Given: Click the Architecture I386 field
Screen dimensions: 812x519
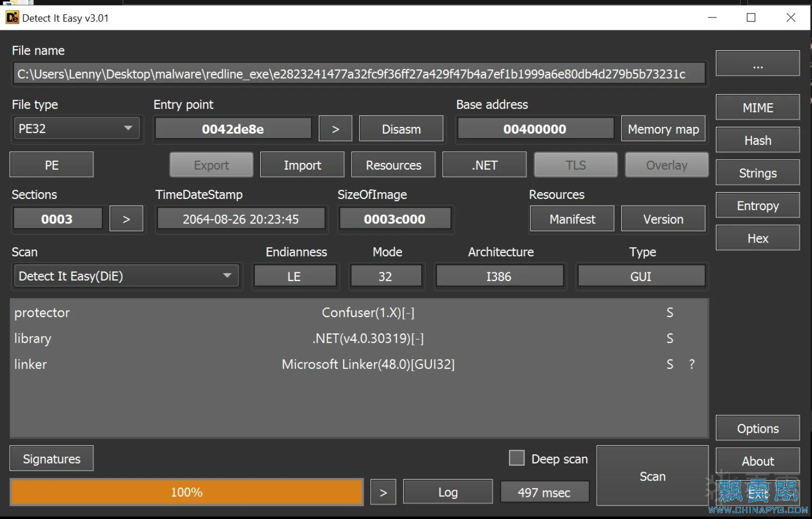Looking at the screenshot, I should (x=499, y=276).
